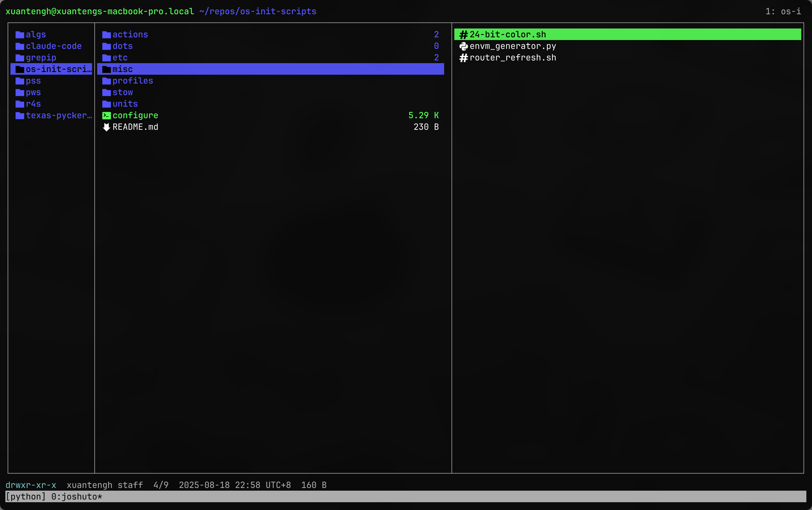Click the xuantengh staff owner text
The image size is (812, 510).
pyautogui.click(x=105, y=485)
